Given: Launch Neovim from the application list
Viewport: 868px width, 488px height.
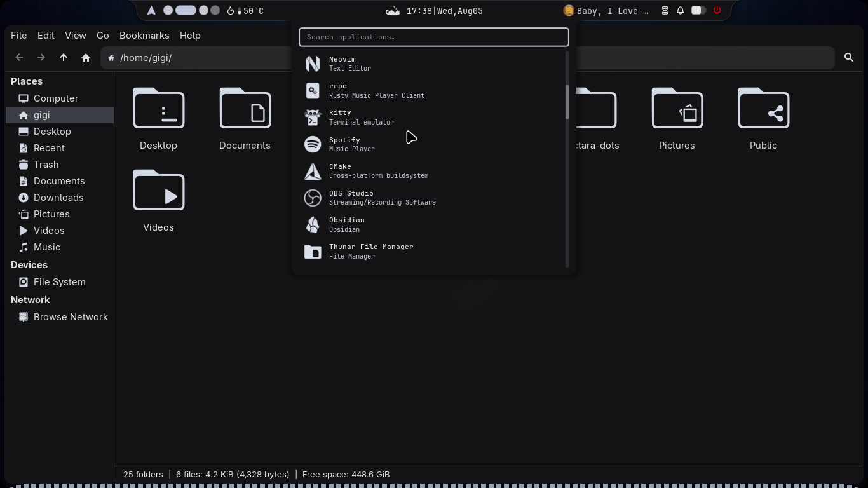Looking at the screenshot, I should (x=433, y=64).
